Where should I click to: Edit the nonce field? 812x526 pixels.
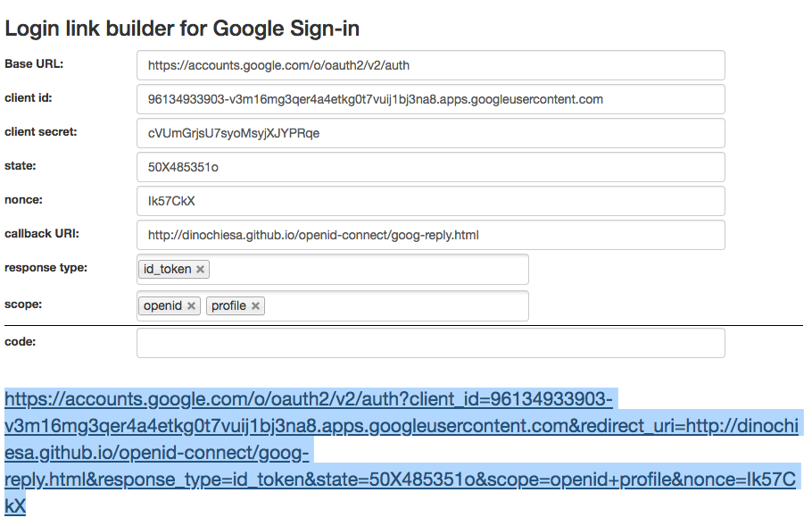tap(430, 201)
